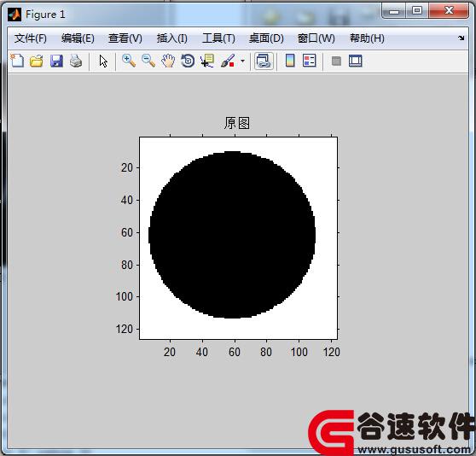The height and width of the screenshot is (456, 476).
Task: Toggle the Data Cursor tool
Action: [207, 61]
